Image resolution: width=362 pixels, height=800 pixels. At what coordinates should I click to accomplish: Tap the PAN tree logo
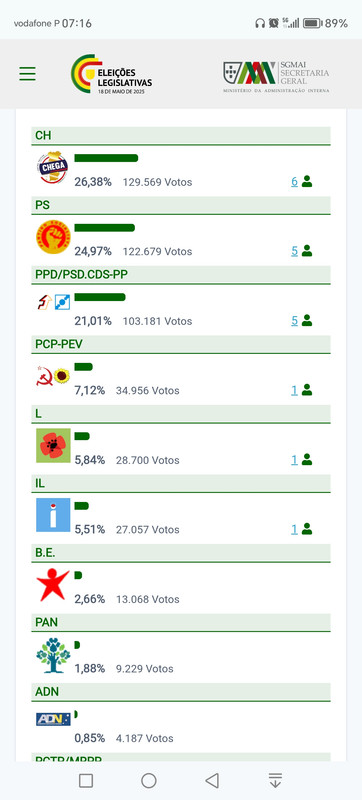point(53,655)
